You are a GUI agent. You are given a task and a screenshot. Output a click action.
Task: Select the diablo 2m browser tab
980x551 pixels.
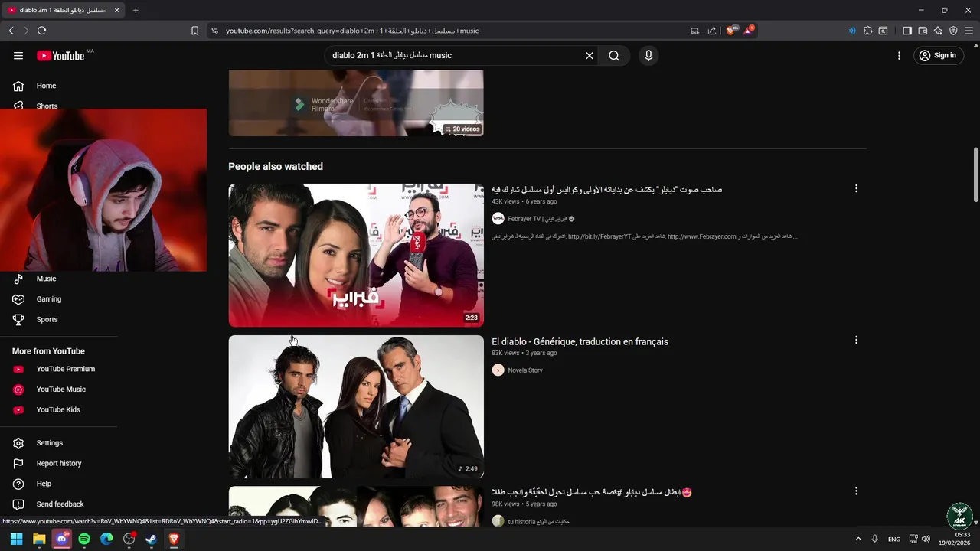pyautogui.click(x=63, y=10)
